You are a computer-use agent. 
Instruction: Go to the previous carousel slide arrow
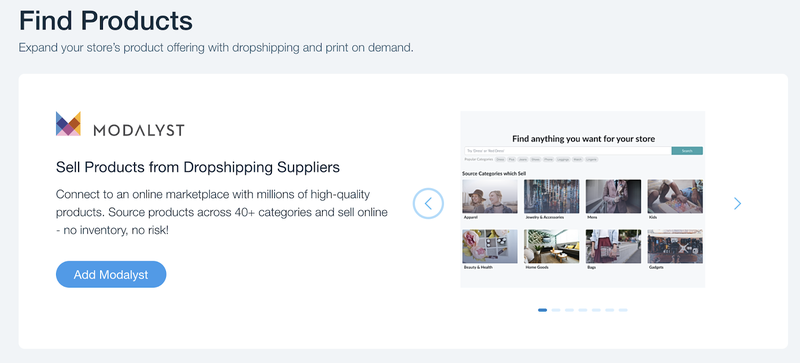click(x=428, y=204)
